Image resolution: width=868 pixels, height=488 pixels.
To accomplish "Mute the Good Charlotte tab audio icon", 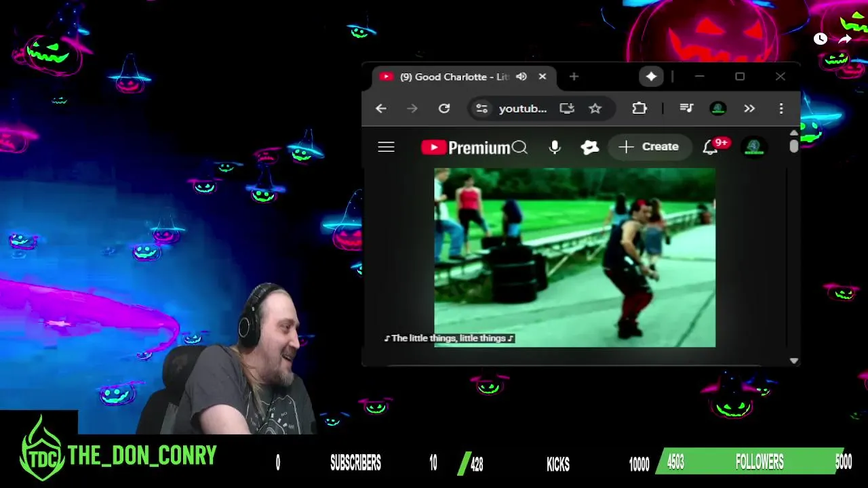I will pos(521,77).
